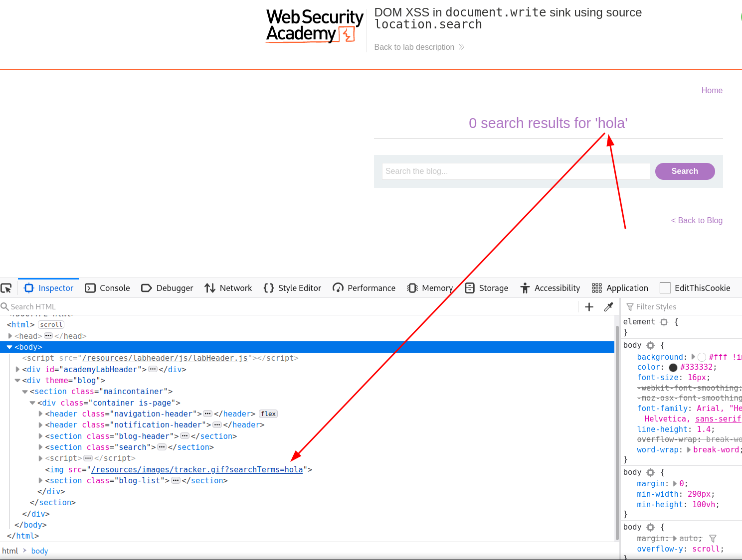Expand the head element node

10,336
